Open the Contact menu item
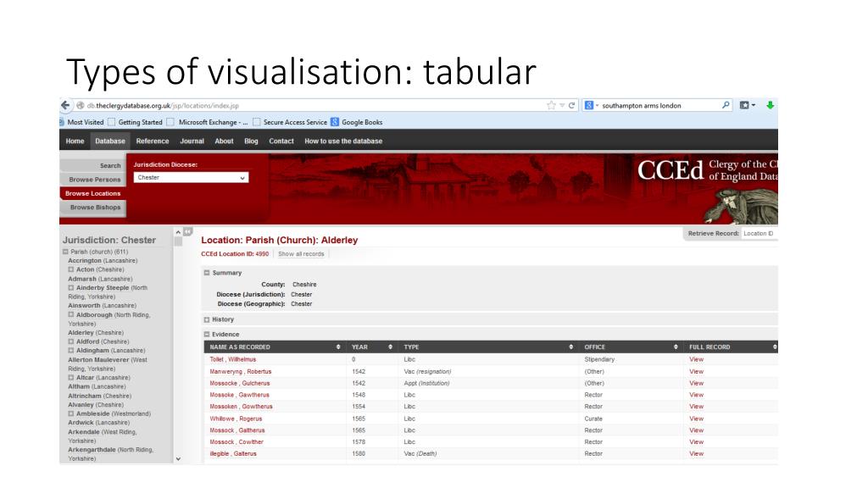Viewport: 868px width, 488px height. click(x=281, y=141)
